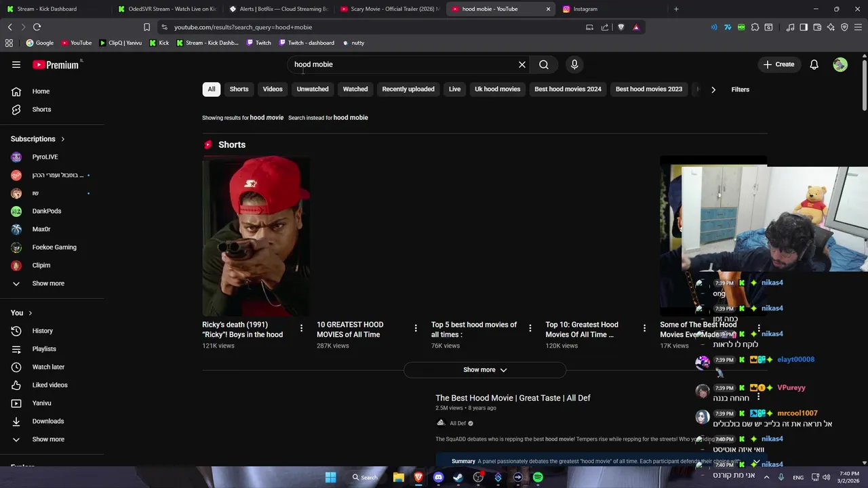The height and width of the screenshot is (488, 868).
Task: Open the apps grid in the bookmarks bar
Action: pos(9,43)
